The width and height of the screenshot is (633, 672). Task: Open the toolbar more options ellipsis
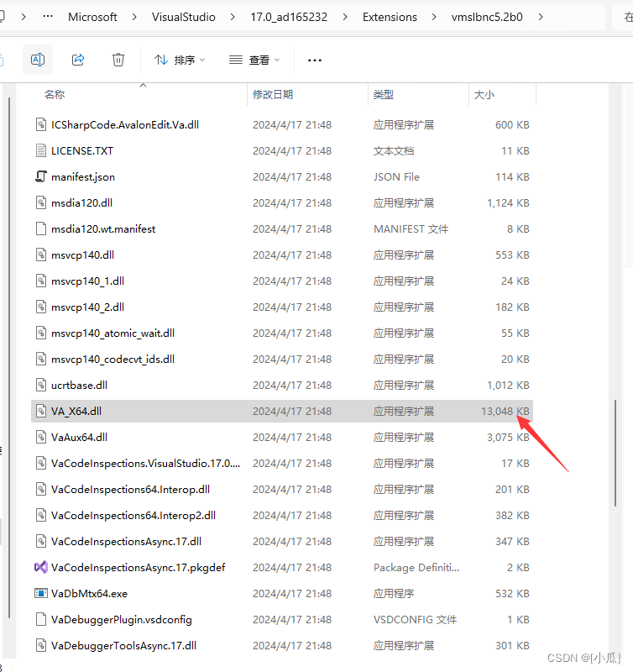click(315, 60)
